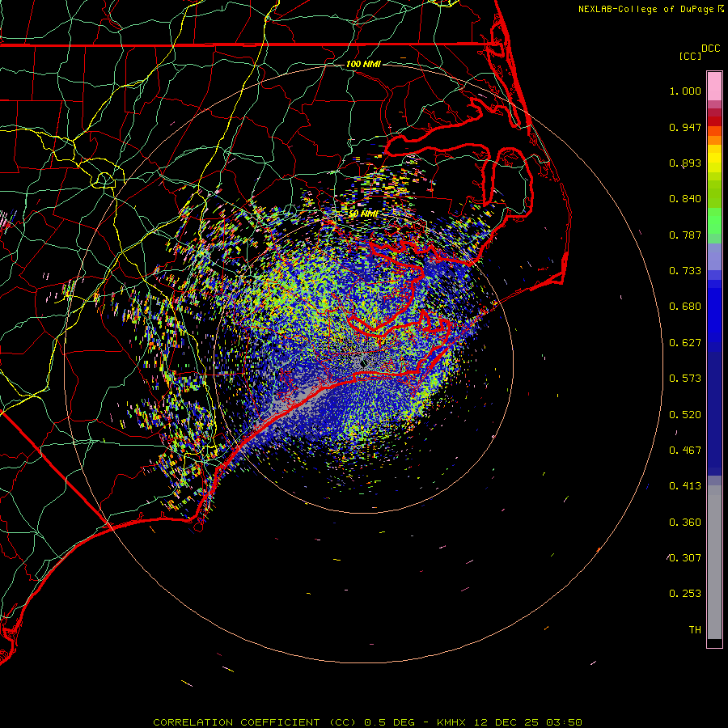Click the 50 NMI range ring label
This screenshot has height=728, width=728.
point(363,214)
